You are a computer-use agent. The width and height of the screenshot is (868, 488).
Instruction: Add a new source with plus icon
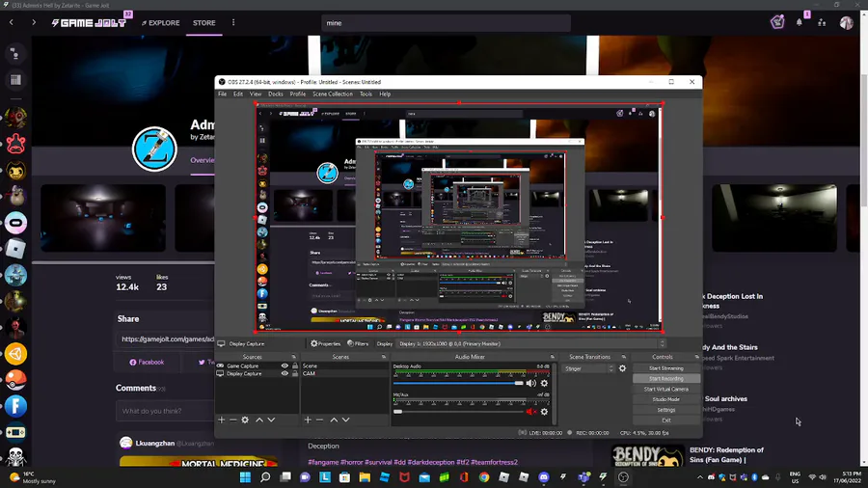pos(222,420)
